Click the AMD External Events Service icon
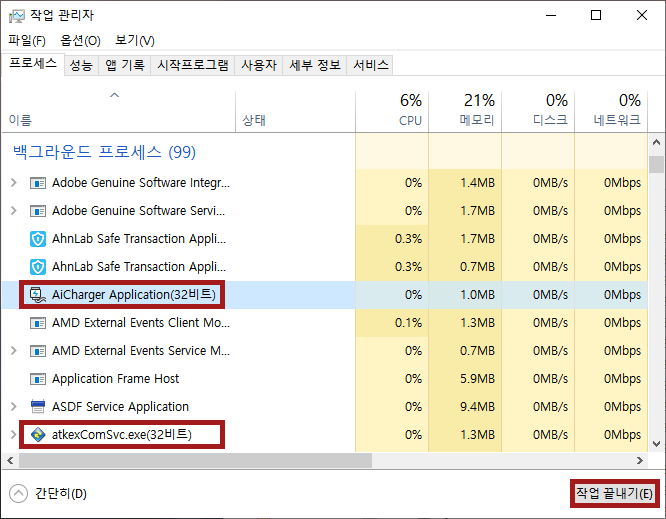The width and height of the screenshot is (666, 519). point(38,351)
